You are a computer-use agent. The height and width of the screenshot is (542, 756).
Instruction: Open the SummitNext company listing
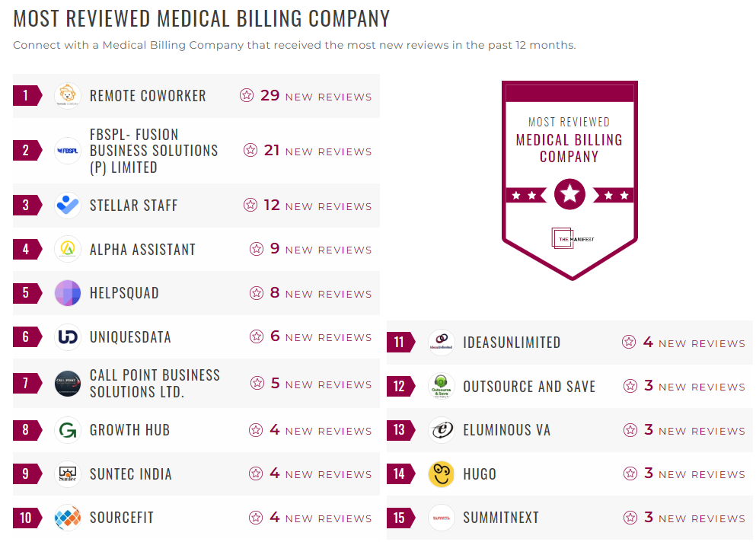click(x=501, y=518)
